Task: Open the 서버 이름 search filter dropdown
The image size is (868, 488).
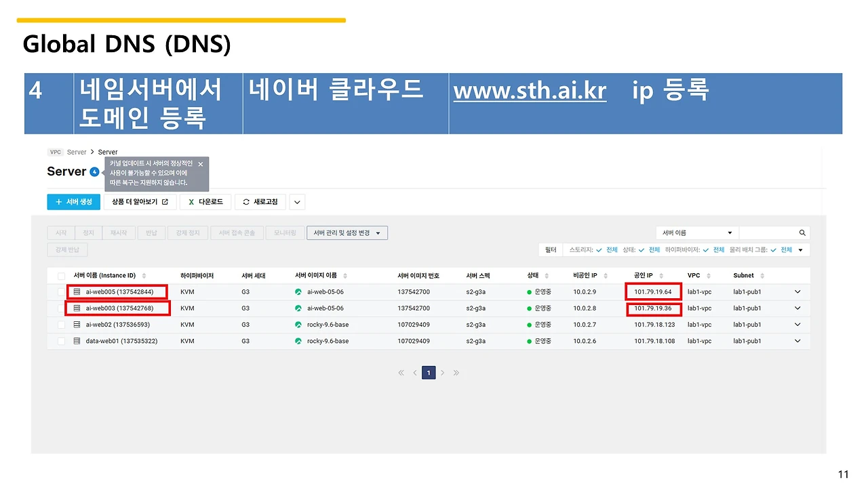Action: coord(698,232)
